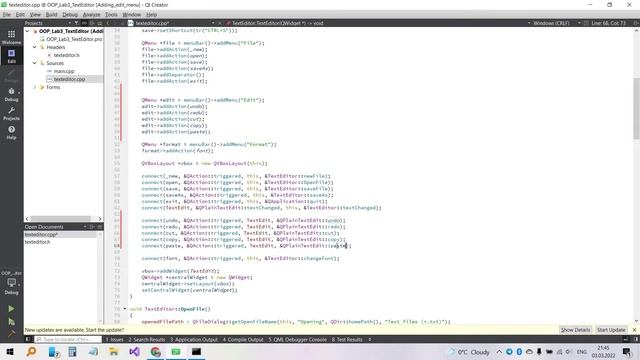The image size is (640, 360).
Task: Open the Application Output pane
Action: coord(194,339)
